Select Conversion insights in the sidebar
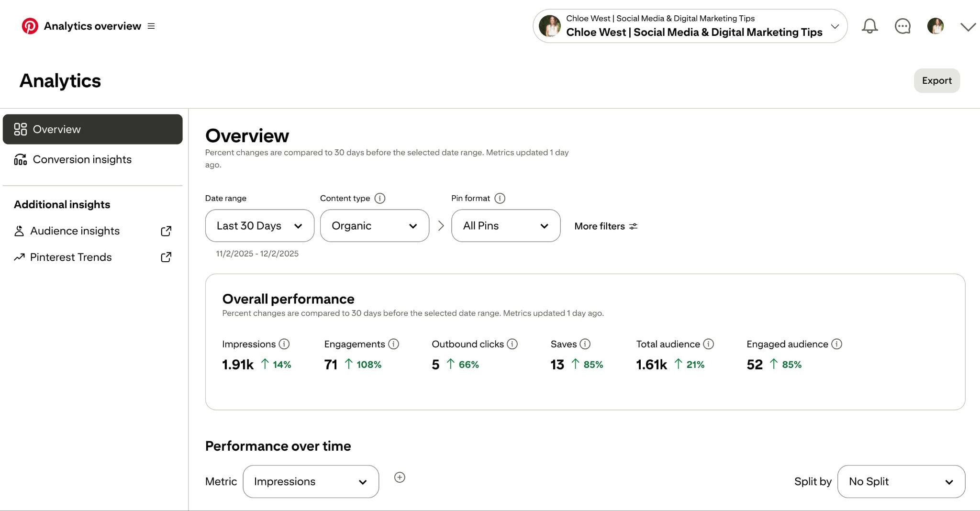The height and width of the screenshot is (511, 980). tap(82, 159)
